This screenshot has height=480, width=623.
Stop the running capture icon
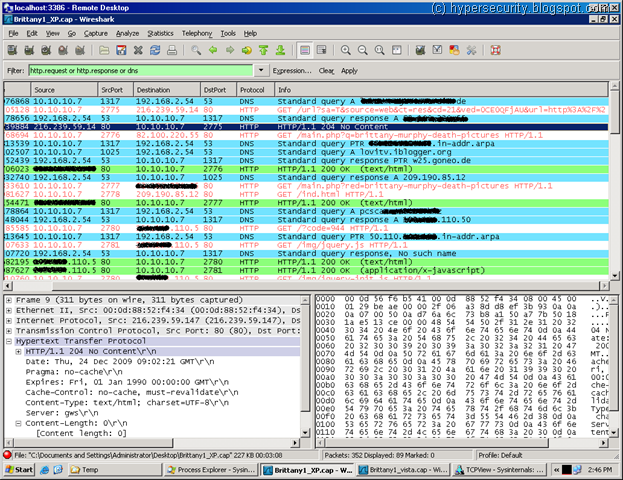pos(63,50)
